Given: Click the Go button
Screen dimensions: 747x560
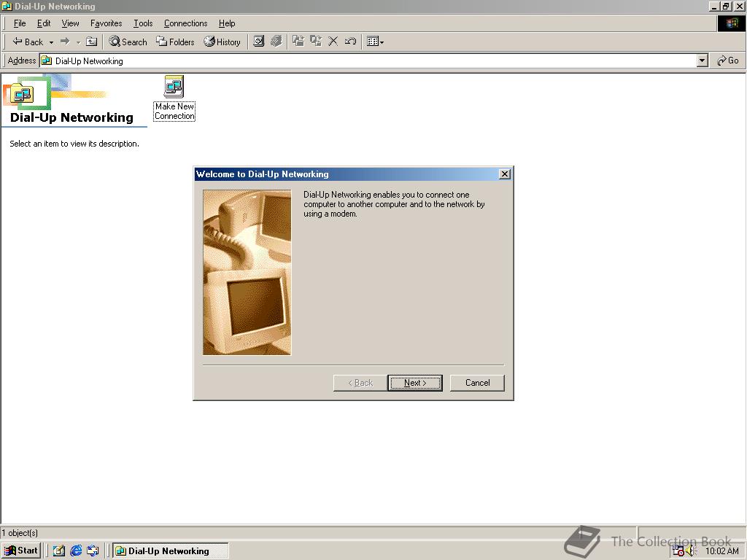Looking at the screenshot, I should click(728, 61).
